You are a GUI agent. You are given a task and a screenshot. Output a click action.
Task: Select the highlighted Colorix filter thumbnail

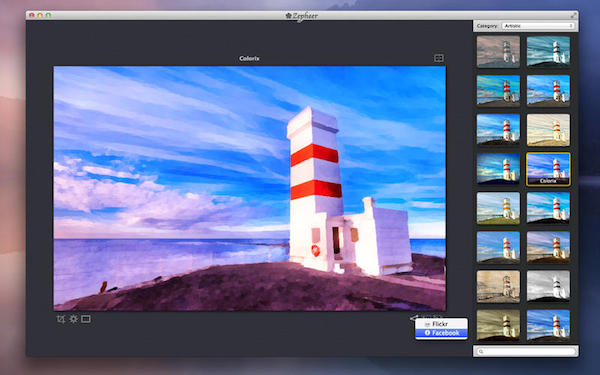(548, 169)
